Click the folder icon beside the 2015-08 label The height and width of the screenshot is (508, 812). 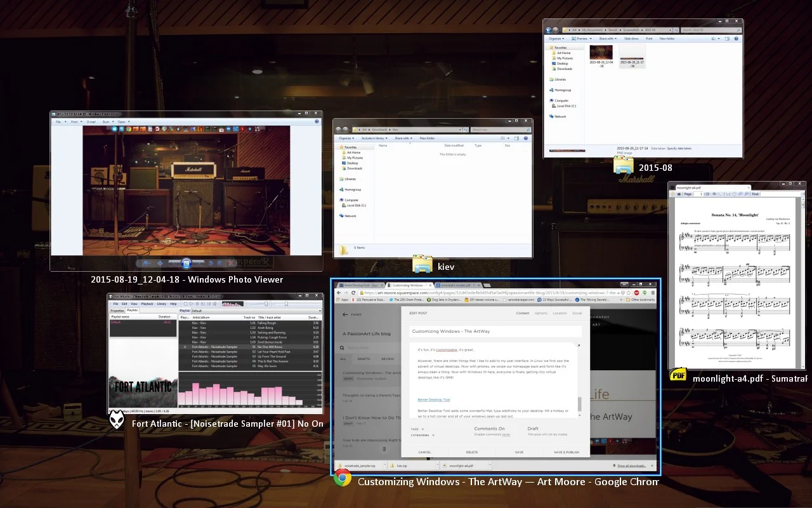[624, 165]
